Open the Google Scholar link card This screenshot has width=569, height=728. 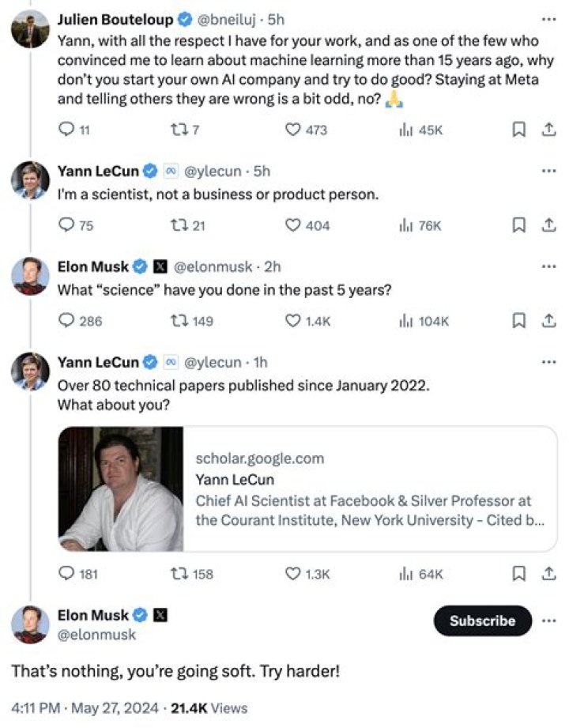click(307, 488)
